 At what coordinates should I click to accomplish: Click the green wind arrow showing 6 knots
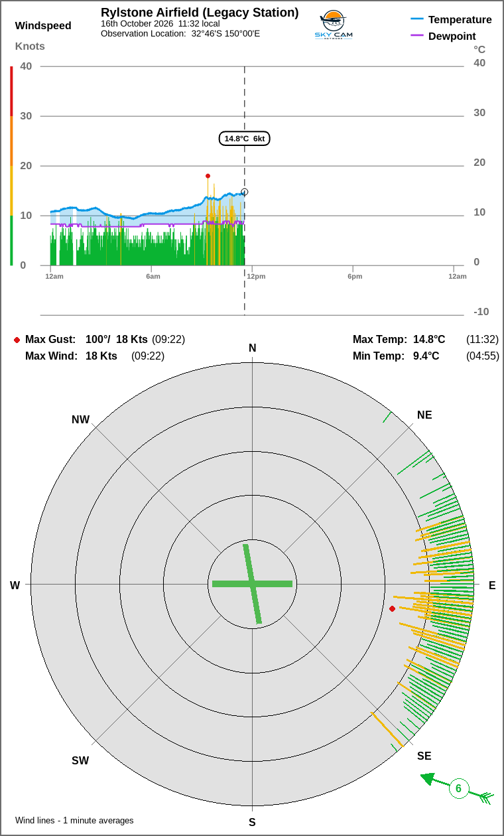pyautogui.click(x=458, y=788)
